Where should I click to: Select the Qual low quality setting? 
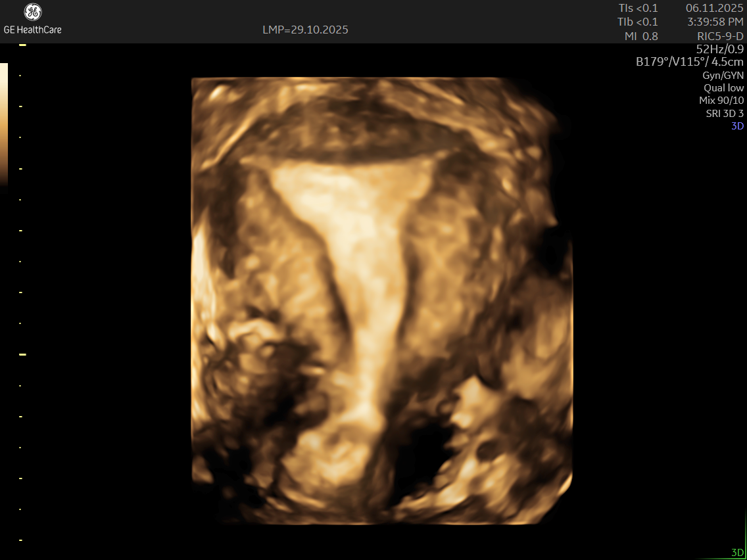coord(723,88)
